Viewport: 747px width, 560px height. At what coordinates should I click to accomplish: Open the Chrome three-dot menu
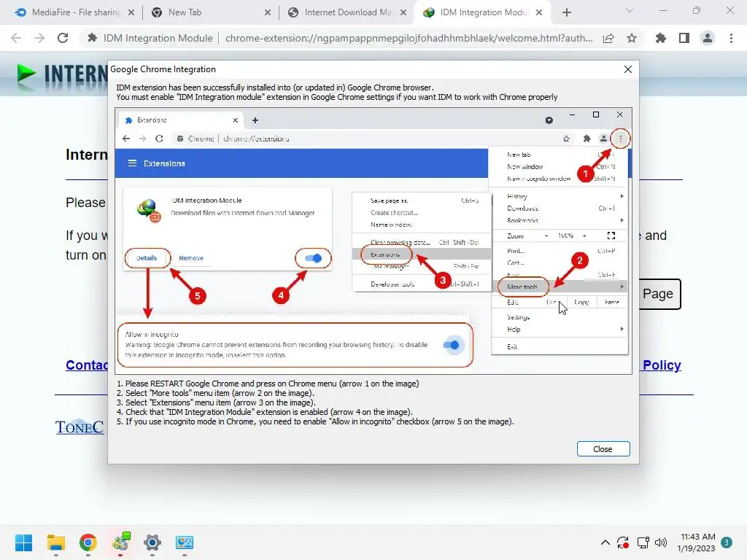pos(731,38)
